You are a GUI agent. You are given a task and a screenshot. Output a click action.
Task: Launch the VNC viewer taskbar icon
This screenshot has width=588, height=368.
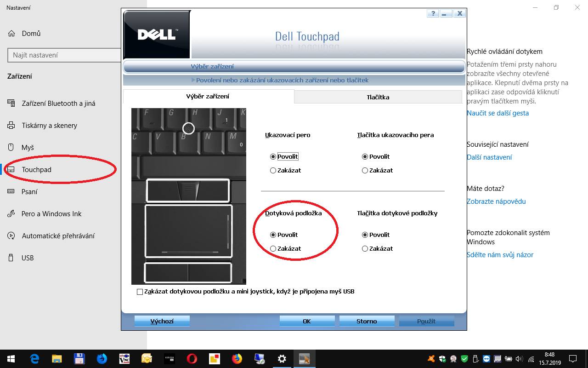124,359
